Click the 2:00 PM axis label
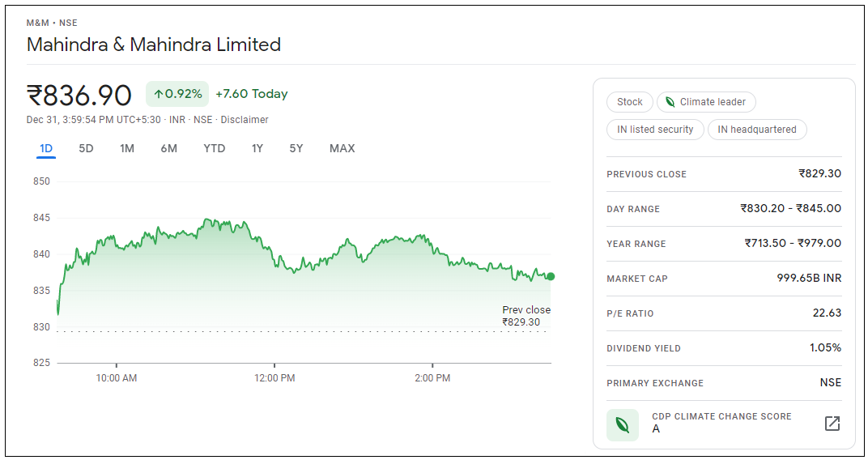Viewport: 868px width, 460px height. coord(432,378)
